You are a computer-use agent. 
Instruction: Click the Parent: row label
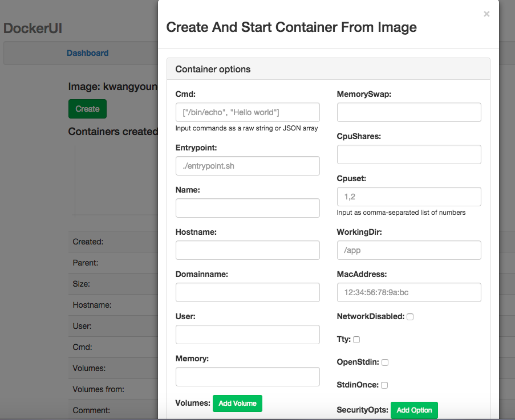coord(86,263)
